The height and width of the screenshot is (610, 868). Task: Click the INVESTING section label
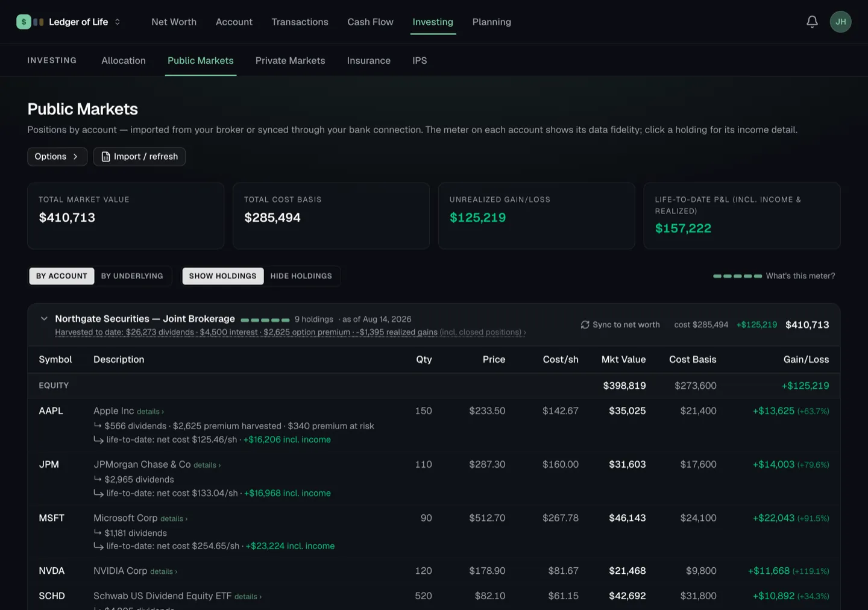(x=52, y=60)
